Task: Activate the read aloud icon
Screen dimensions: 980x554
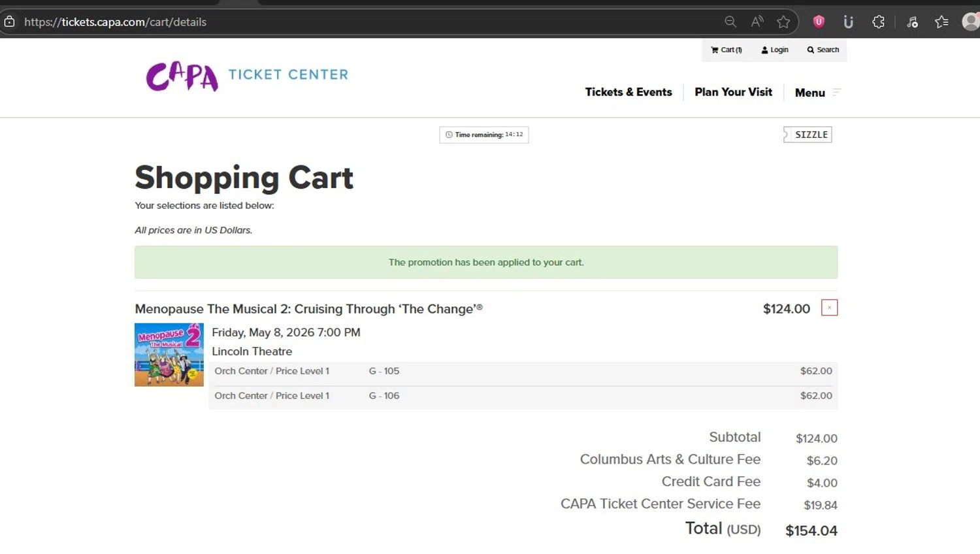Action: pyautogui.click(x=757, y=22)
